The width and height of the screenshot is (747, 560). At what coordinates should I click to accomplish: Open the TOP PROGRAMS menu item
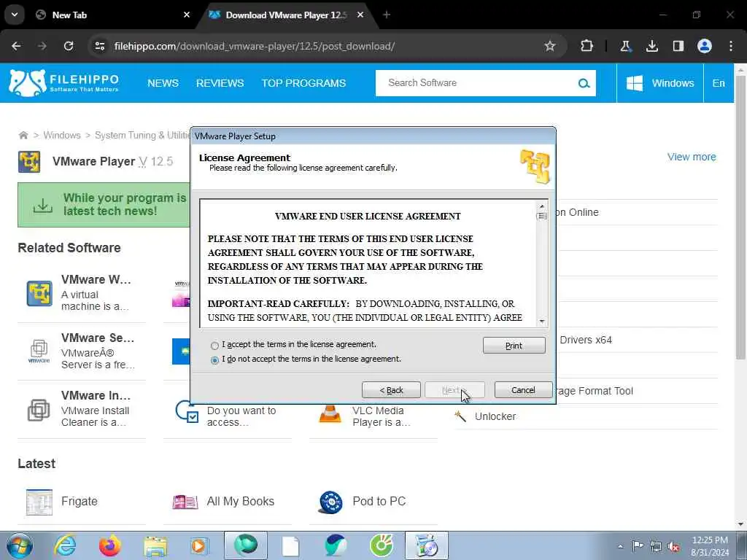click(303, 83)
